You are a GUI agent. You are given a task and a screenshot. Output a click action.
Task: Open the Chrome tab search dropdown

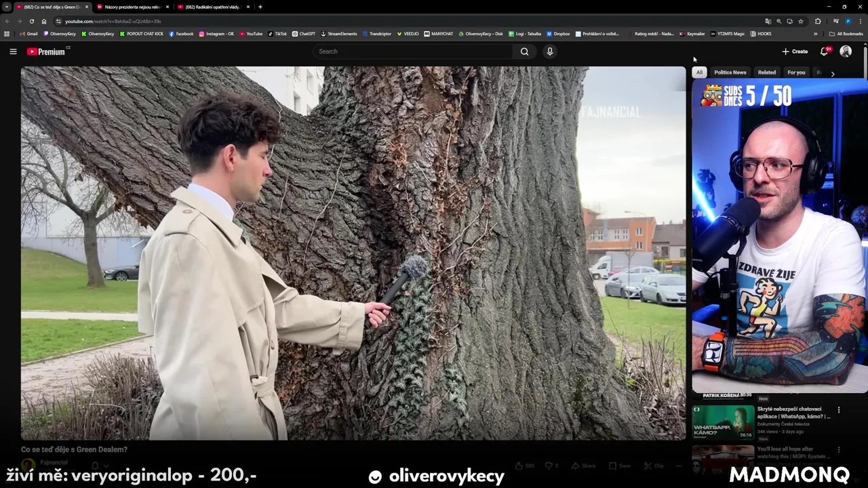7,7
